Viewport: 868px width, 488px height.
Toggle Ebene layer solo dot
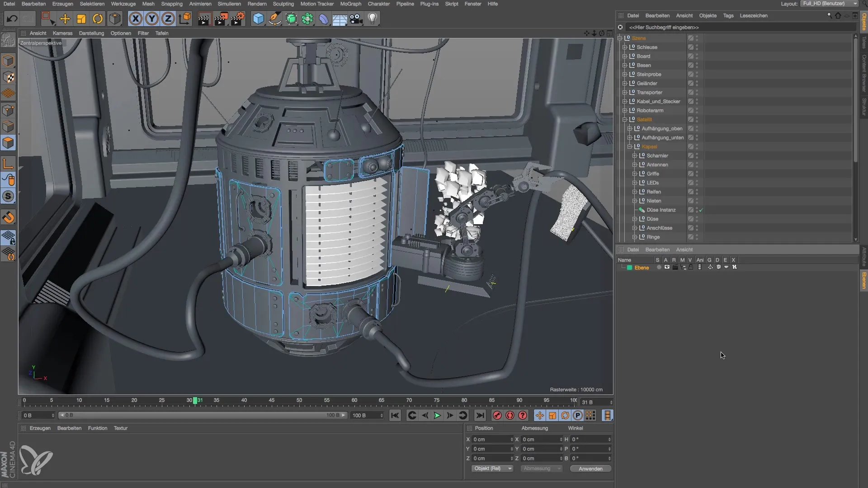pyautogui.click(x=659, y=267)
